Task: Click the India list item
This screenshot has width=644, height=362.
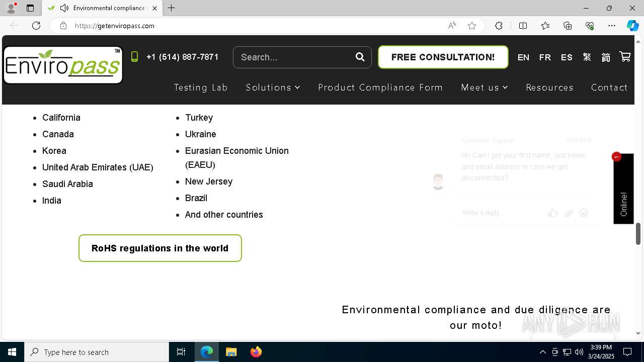Action: [52, 200]
